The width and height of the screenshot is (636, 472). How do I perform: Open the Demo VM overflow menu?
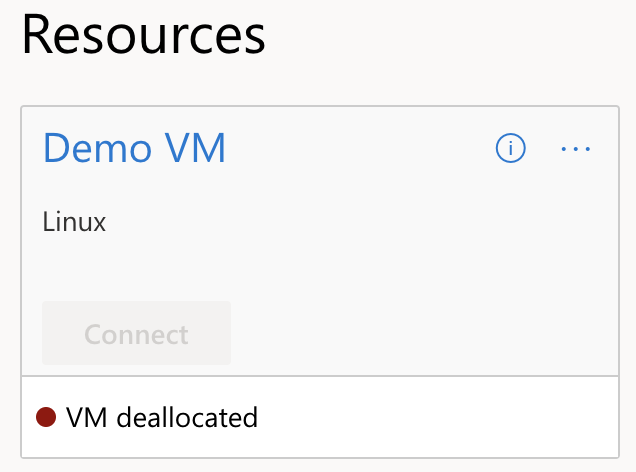[576, 149]
